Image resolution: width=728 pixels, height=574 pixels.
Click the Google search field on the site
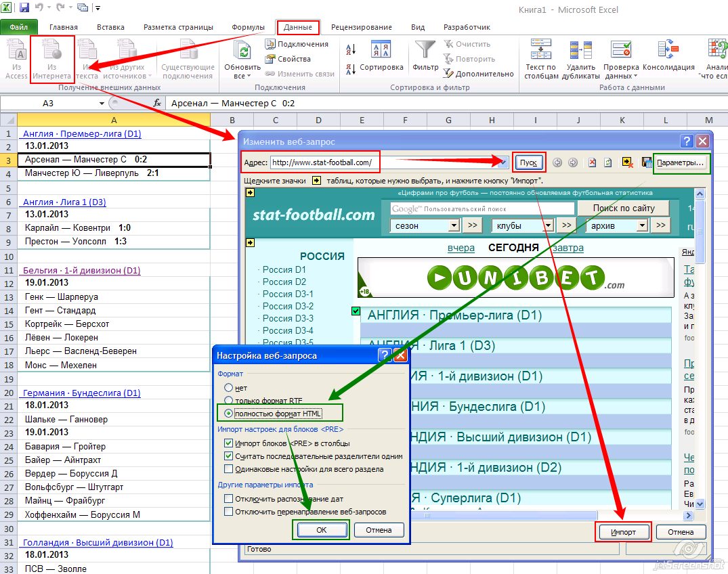pos(482,208)
